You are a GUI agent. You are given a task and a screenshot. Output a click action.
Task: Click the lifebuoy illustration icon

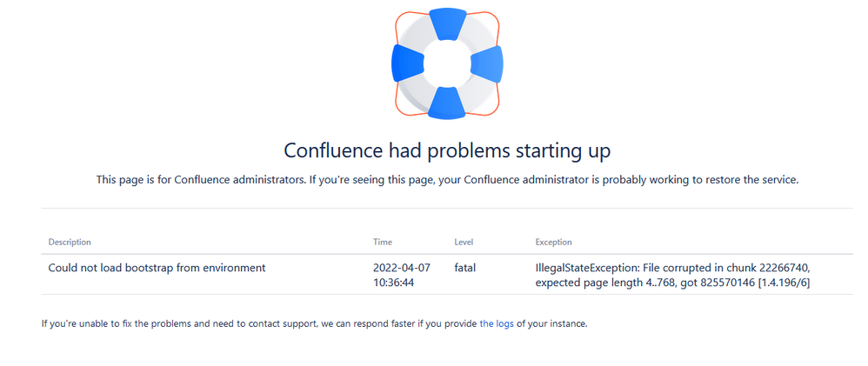pyautogui.click(x=447, y=63)
